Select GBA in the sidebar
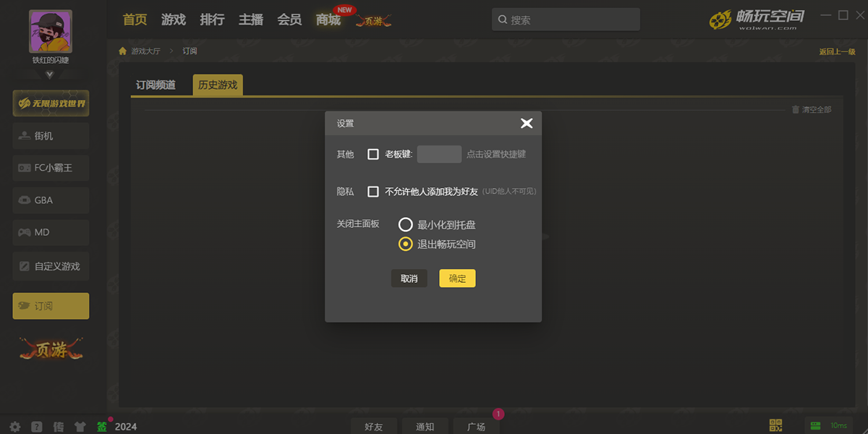Viewport: 868px width, 434px height. tap(51, 200)
